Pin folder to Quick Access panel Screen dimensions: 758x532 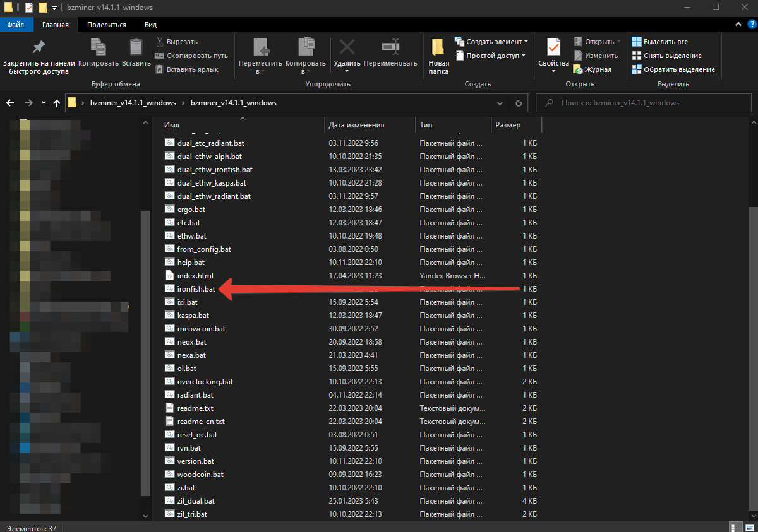[39, 56]
